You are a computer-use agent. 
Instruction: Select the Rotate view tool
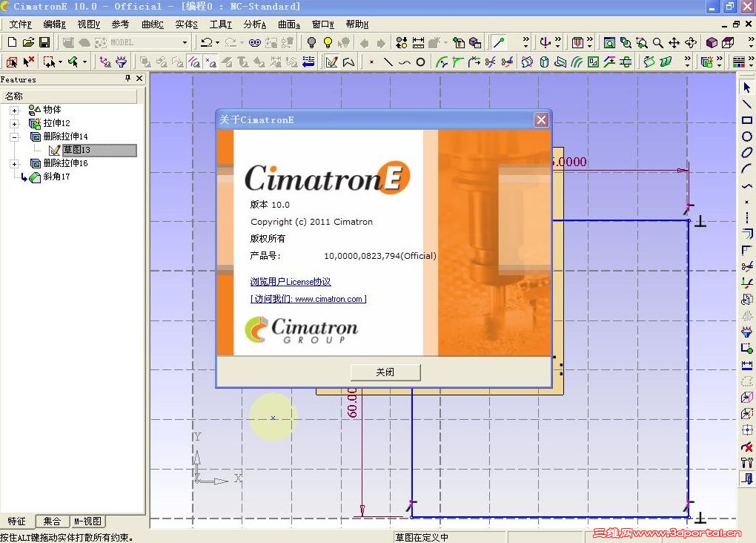[691, 43]
